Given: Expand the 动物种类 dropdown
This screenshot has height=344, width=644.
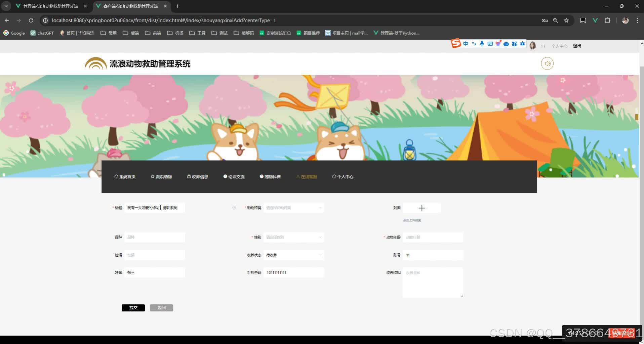Looking at the screenshot, I should click(x=294, y=208).
